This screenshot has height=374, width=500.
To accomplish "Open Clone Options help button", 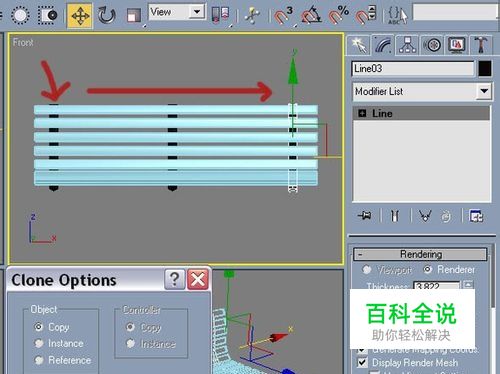I will click(x=174, y=279).
